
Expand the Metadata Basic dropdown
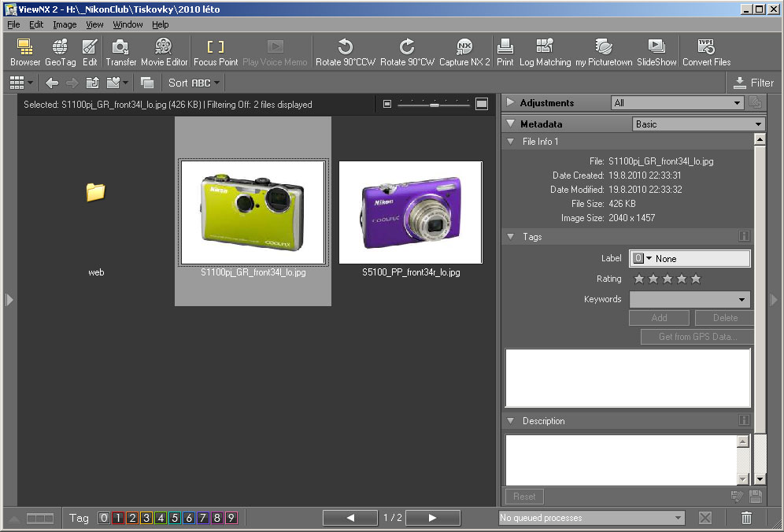pos(698,124)
